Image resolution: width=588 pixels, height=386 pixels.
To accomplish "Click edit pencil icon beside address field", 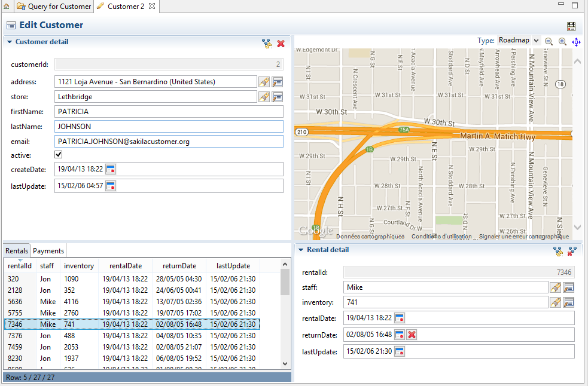I will [x=264, y=82].
